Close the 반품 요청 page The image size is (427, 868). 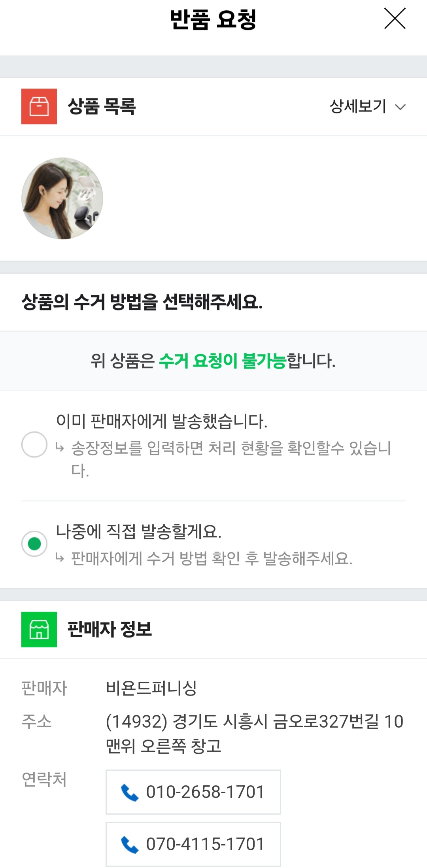[395, 19]
